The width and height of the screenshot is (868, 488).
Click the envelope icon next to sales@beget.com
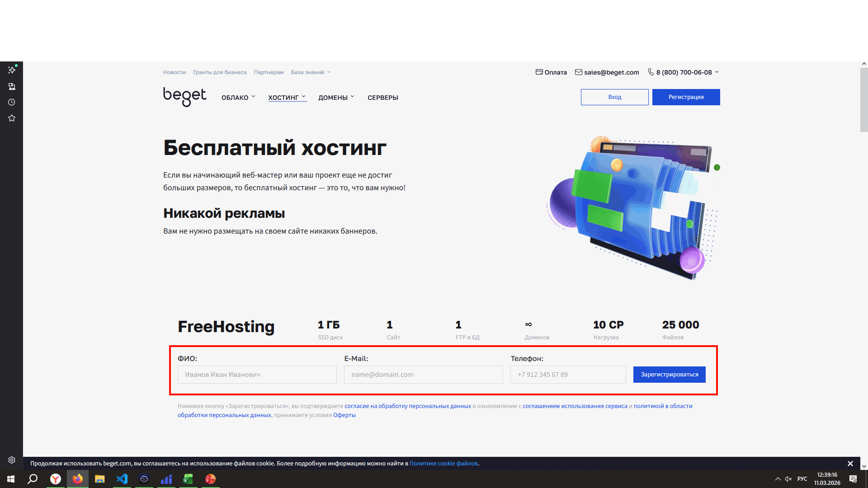578,72
